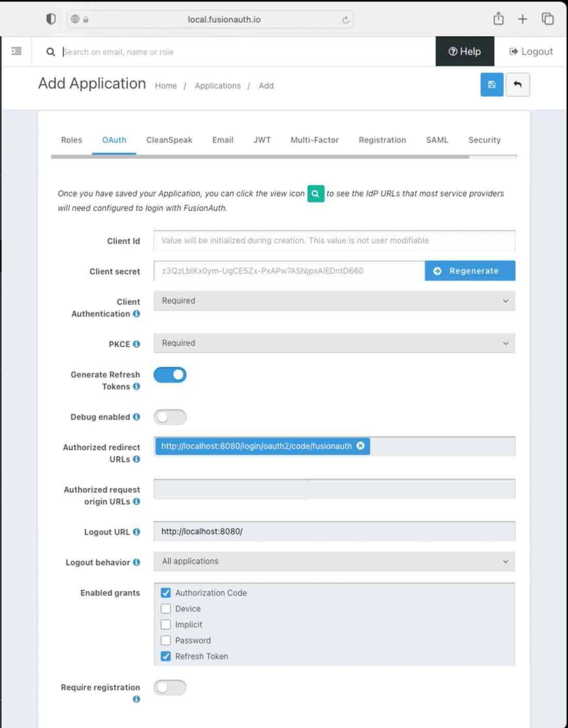Click the green view magnifier icon
Image resolution: width=568 pixels, height=728 pixels.
click(315, 194)
